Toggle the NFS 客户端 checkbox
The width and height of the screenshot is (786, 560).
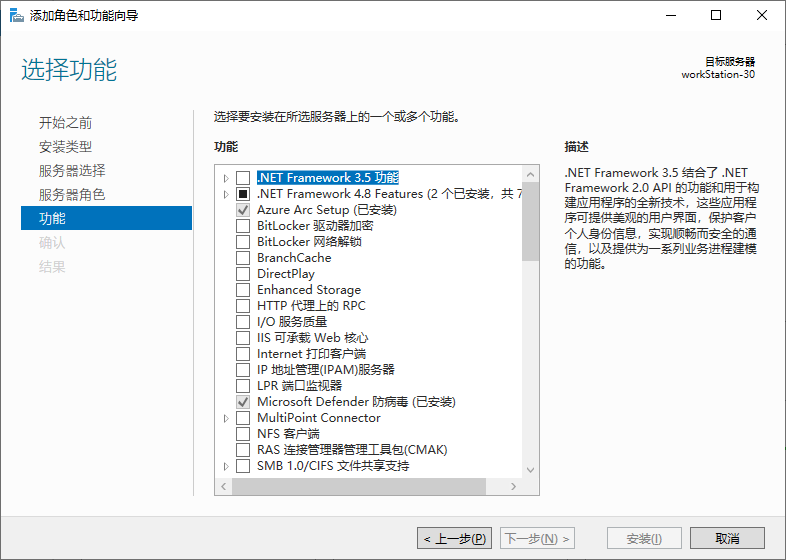pos(243,434)
